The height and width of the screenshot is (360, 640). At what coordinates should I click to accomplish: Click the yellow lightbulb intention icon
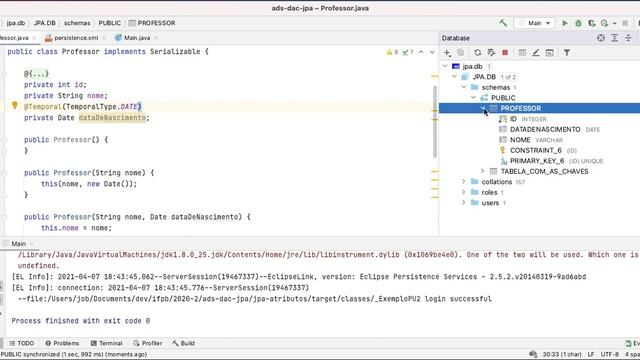(15, 105)
